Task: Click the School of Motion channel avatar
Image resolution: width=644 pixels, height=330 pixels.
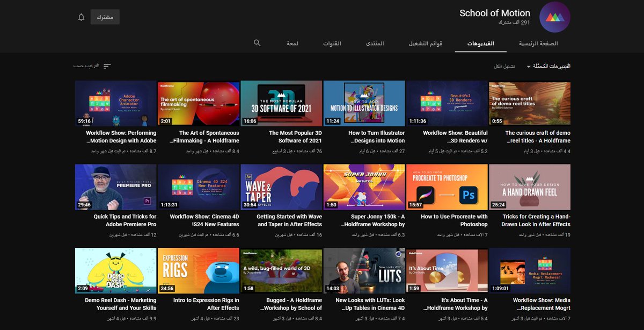Action: point(554,17)
